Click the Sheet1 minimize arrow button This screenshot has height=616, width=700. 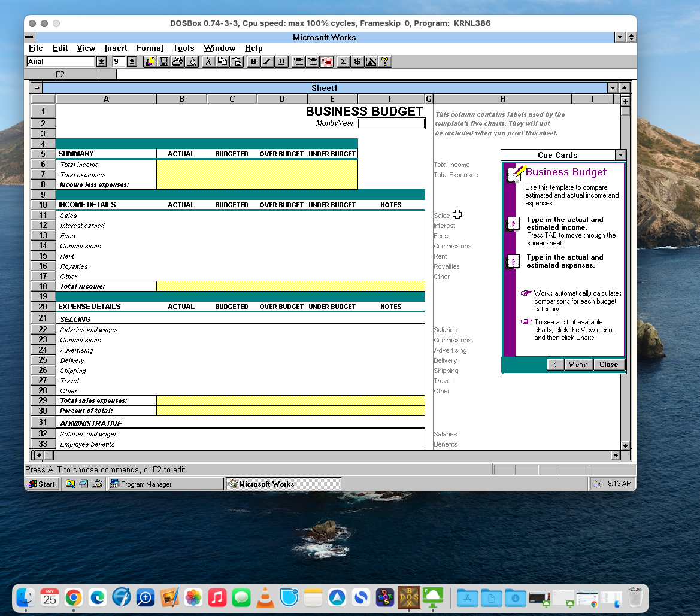613,88
